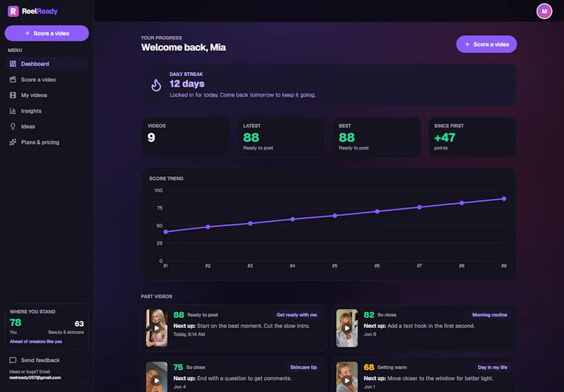Screen dimensions: 564x392
Task: Select data point #5 on score trend
Action: (x=335, y=216)
